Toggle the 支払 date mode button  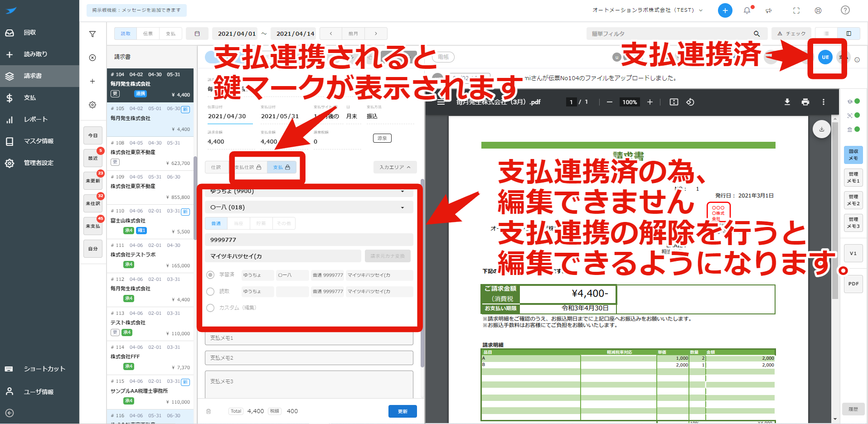170,34
